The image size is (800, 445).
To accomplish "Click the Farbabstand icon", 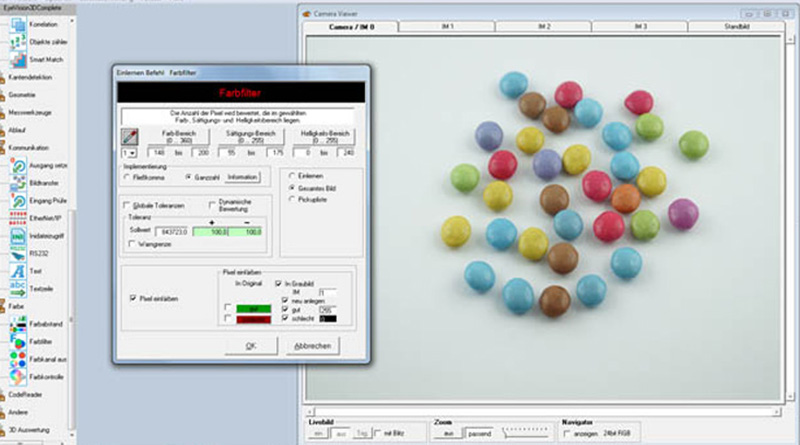I will pos(18,324).
